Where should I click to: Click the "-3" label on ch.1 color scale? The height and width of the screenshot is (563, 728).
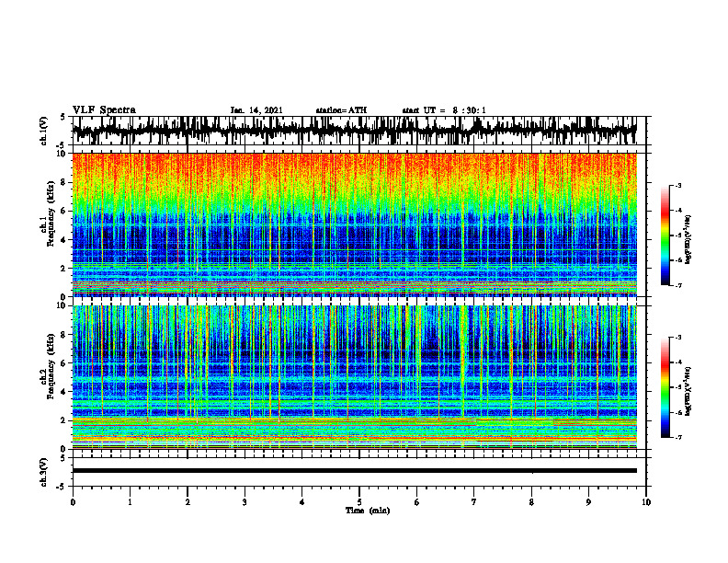(x=678, y=185)
